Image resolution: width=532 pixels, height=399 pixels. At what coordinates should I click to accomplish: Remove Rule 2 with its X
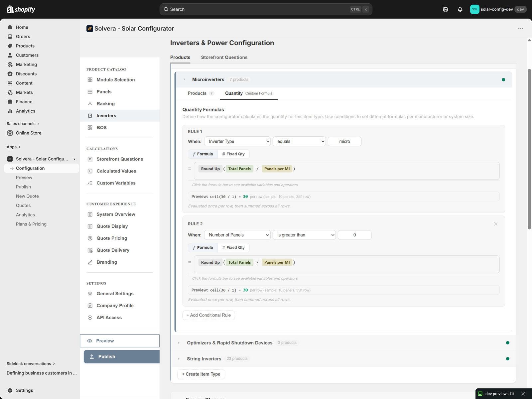pos(496,224)
